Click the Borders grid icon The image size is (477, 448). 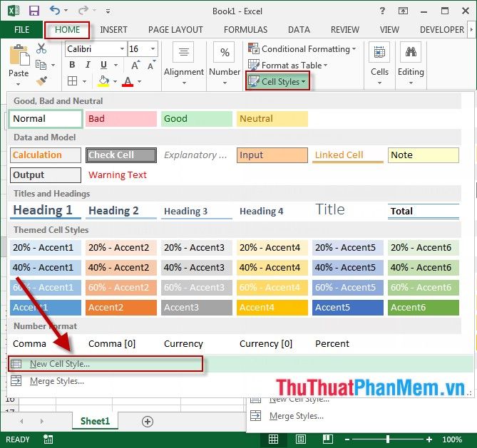tap(73, 81)
